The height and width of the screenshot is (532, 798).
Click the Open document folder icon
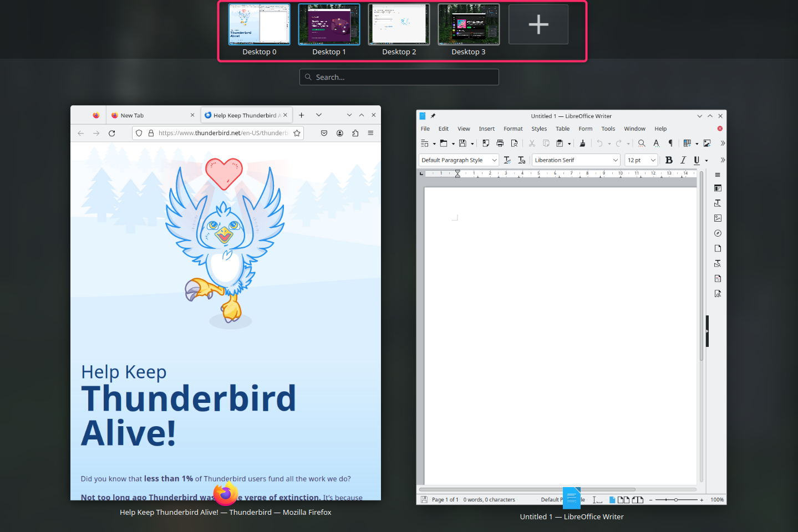tap(444, 143)
